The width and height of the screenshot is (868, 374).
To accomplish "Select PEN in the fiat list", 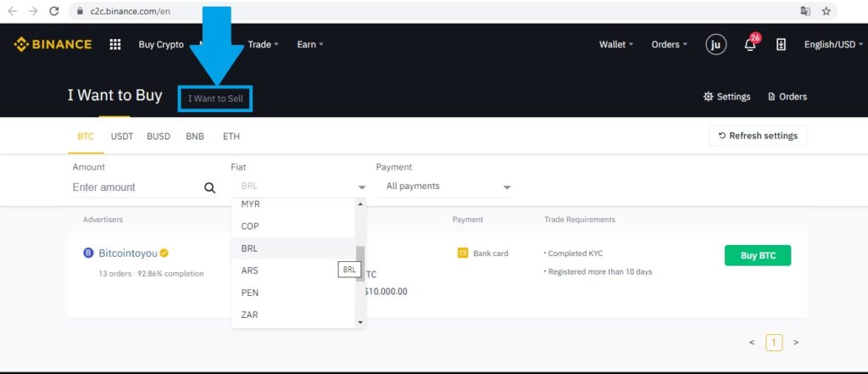I will 292,293.
